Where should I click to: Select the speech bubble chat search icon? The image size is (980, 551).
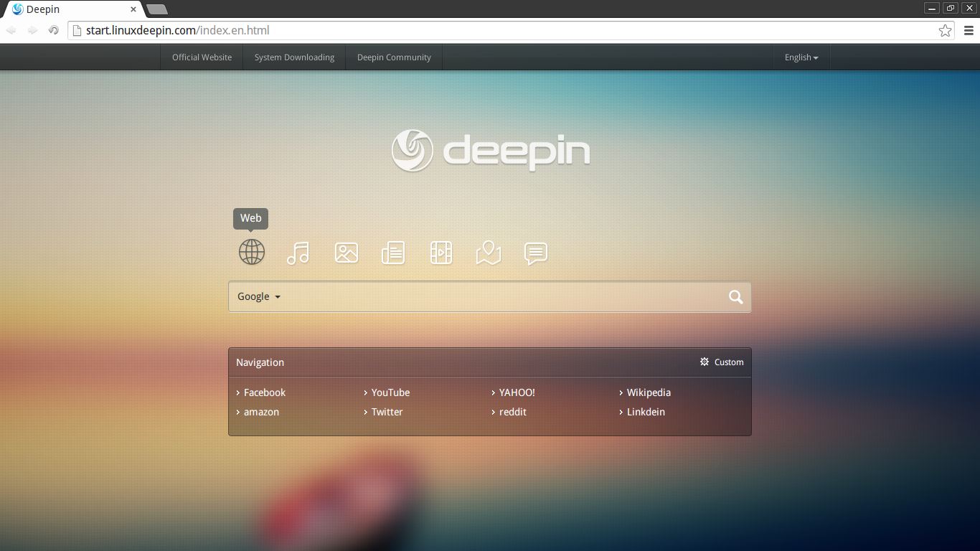(536, 253)
